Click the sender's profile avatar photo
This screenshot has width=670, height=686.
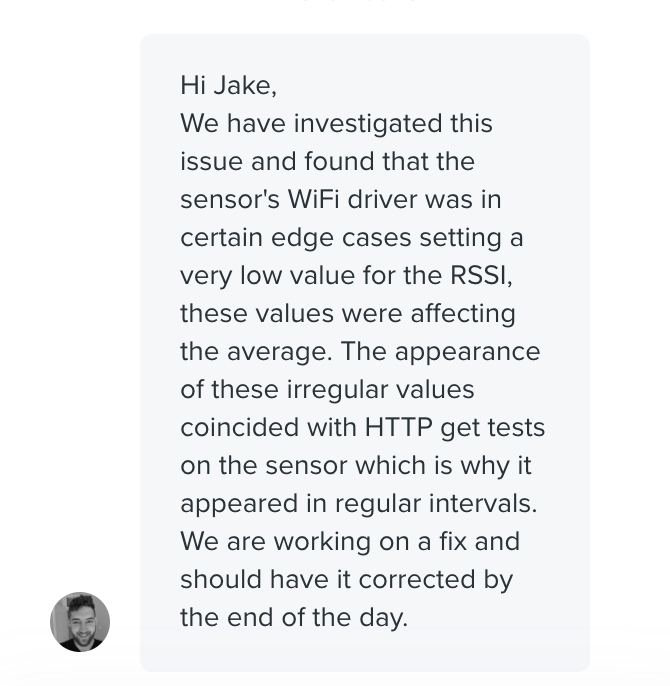(80, 622)
